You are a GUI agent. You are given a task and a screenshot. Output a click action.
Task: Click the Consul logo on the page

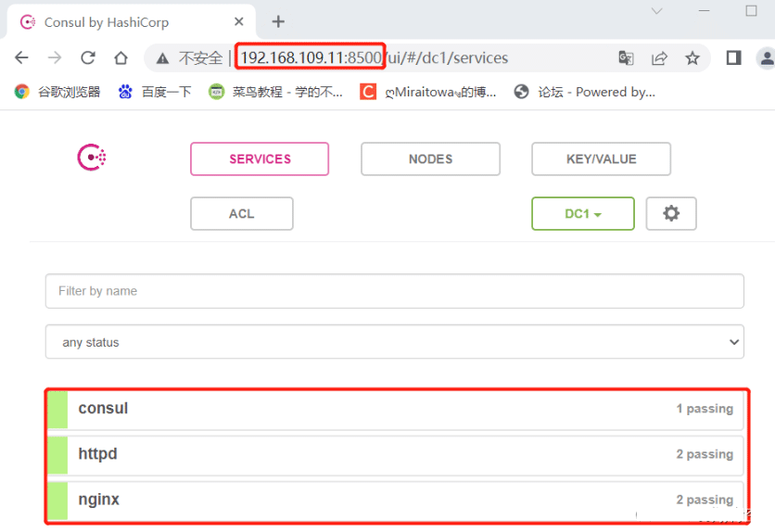point(92,158)
